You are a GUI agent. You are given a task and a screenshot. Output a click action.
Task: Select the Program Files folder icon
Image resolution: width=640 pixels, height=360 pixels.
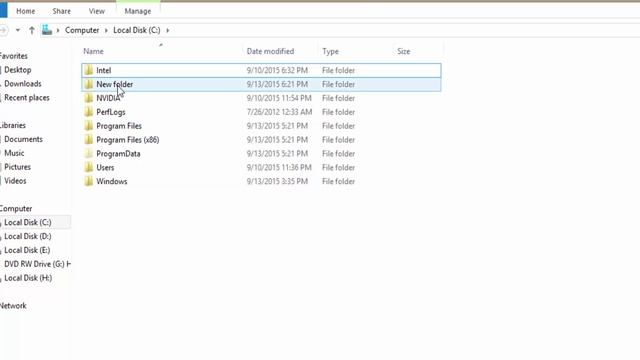(x=89, y=126)
